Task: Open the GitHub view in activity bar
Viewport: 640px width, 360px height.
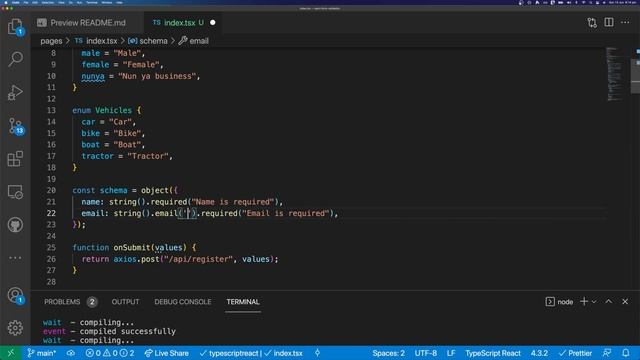Action: 15,225
